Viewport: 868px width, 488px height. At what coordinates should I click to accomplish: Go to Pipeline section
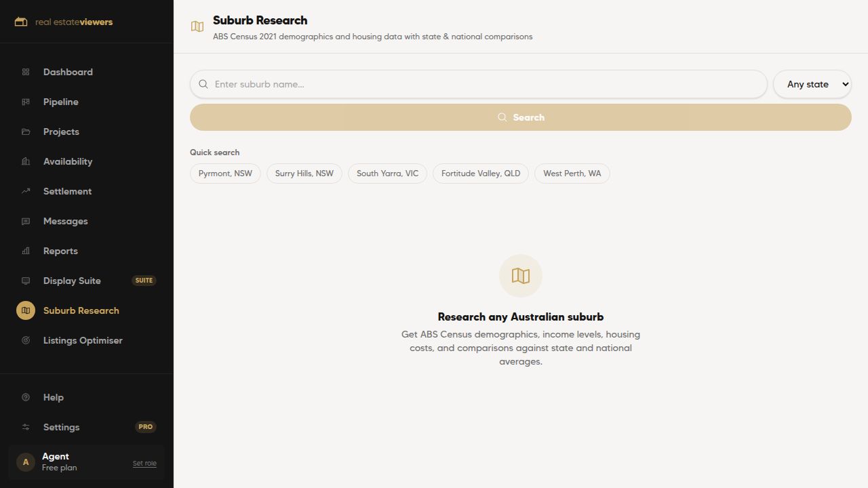87,102
